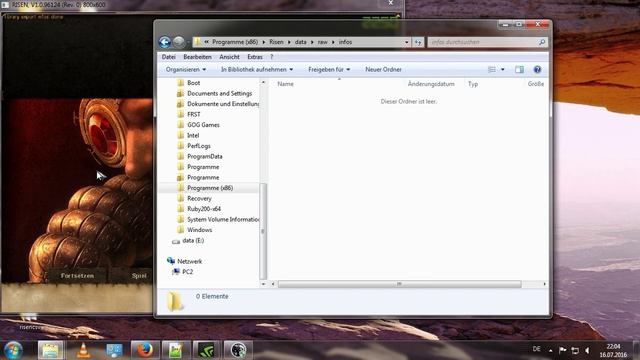Open VLC media player from taskbar
The image size is (640, 360).
tap(83, 350)
